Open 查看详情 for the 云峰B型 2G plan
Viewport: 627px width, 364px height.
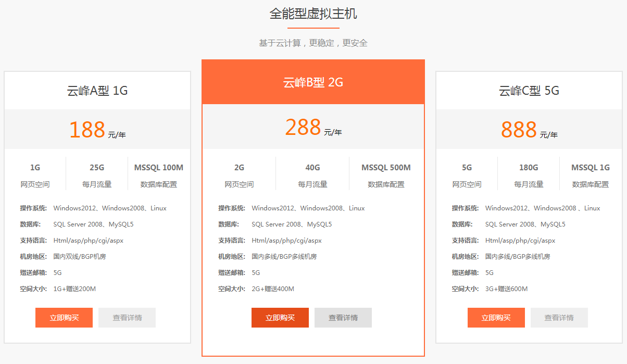pos(343,318)
